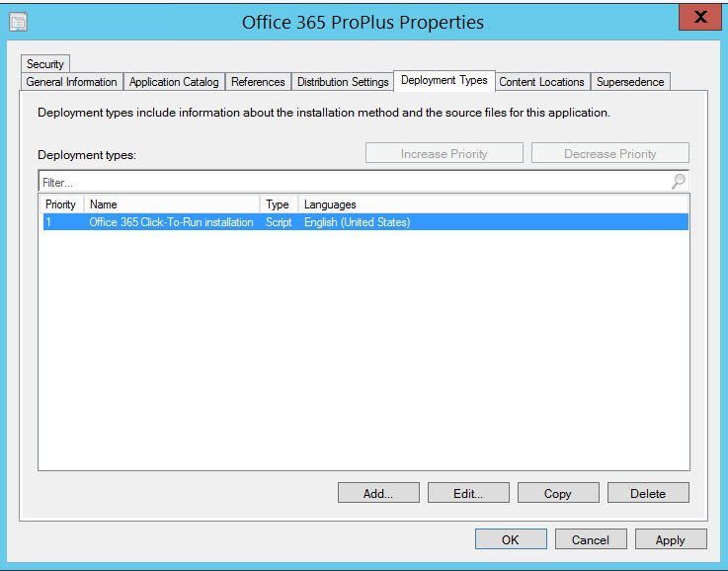This screenshot has width=728, height=571.
Task: Go to the Application Catalog tab
Action: coord(174,82)
